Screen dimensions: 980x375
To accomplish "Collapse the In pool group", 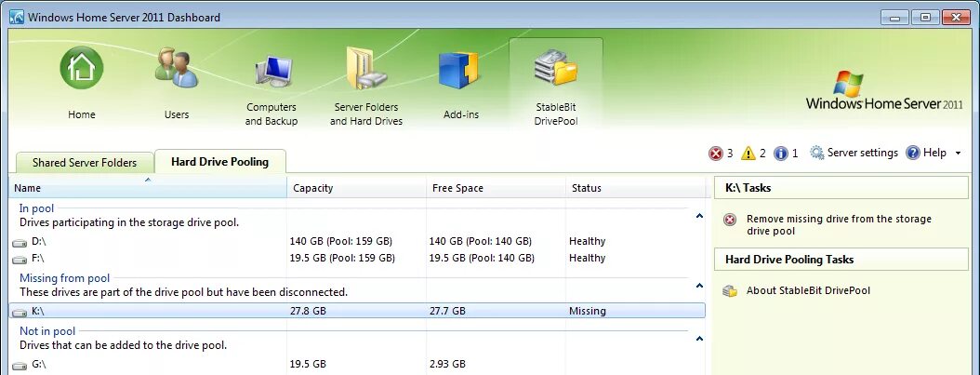I will [x=699, y=216].
